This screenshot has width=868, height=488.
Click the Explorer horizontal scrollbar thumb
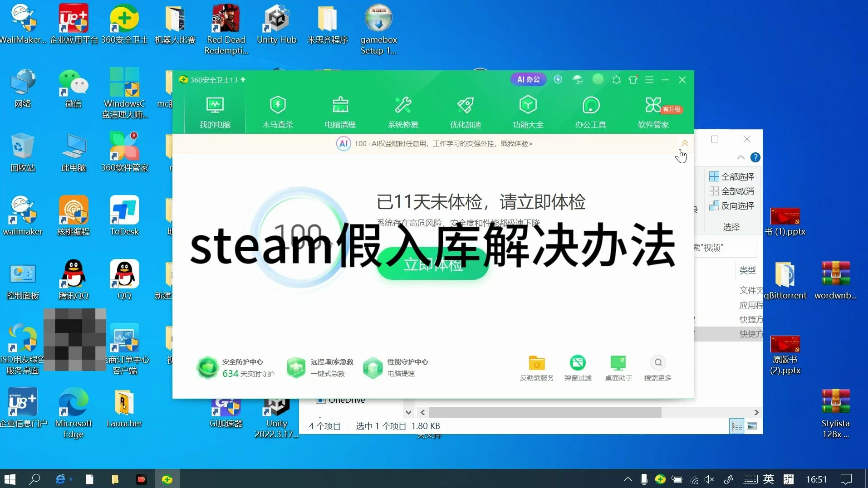pyautogui.click(x=544, y=412)
